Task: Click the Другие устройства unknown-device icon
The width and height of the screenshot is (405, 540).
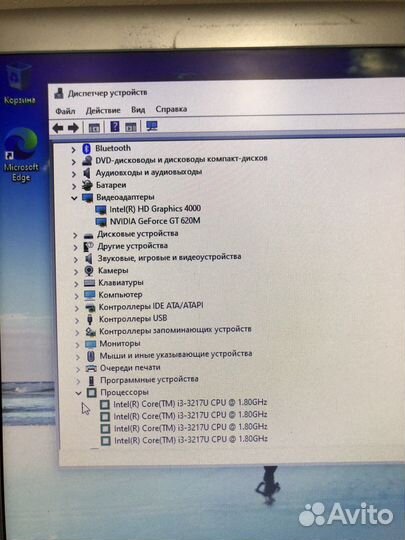Action: coord(89,247)
